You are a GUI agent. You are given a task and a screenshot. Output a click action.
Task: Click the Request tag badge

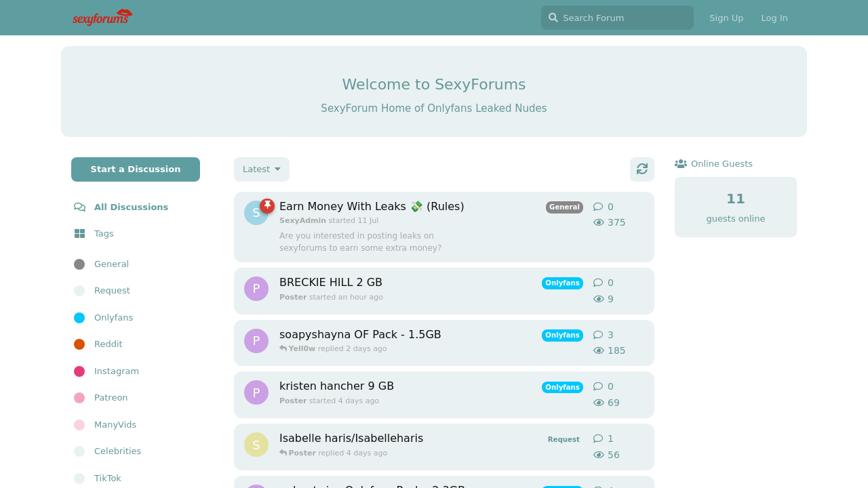pyautogui.click(x=564, y=439)
